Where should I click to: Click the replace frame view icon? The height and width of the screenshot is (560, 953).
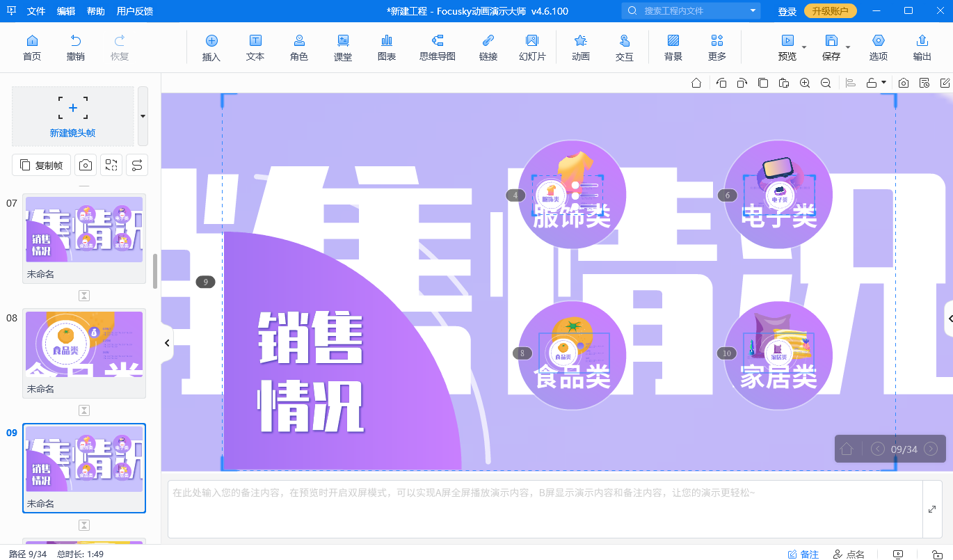pyautogui.click(x=111, y=165)
